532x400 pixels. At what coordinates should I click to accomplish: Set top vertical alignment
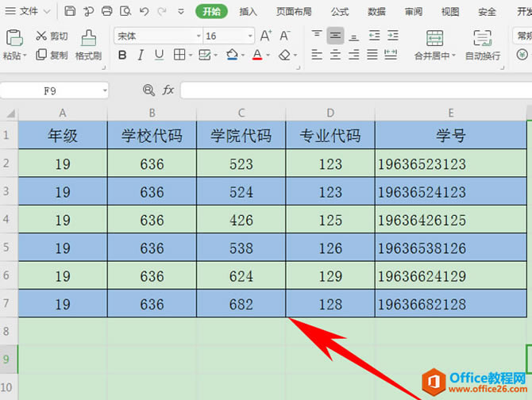(x=317, y=35)
